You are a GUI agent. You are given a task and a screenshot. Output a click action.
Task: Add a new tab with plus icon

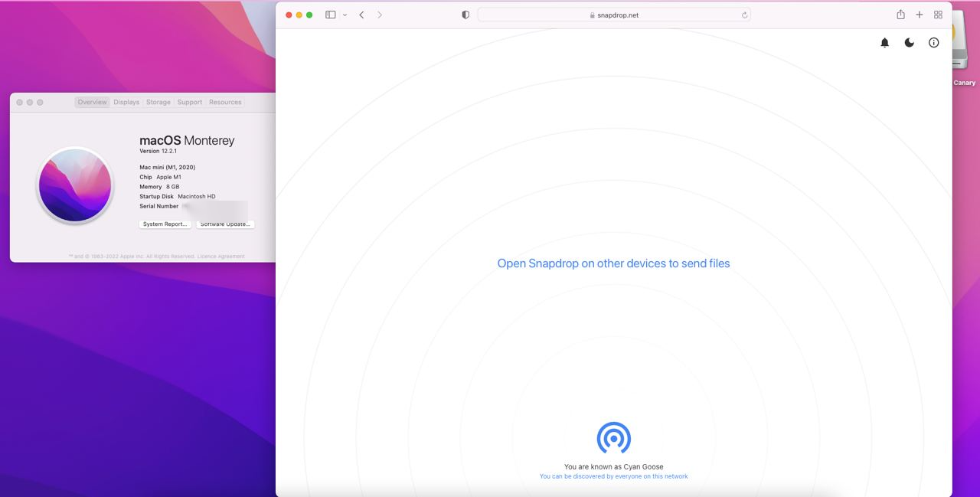(x=920, y=15)
